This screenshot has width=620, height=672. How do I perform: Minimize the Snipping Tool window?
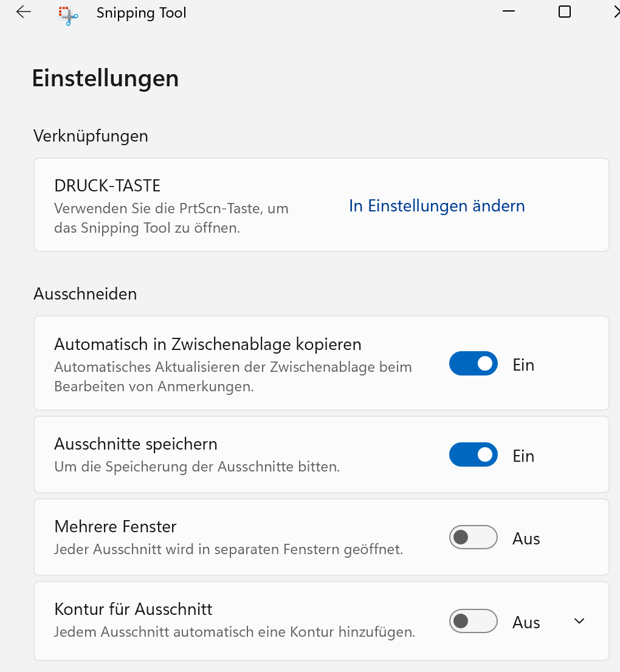509,12
